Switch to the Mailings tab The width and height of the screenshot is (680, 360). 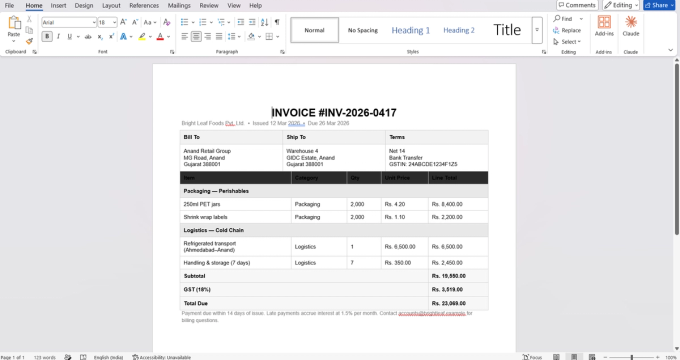179,6
